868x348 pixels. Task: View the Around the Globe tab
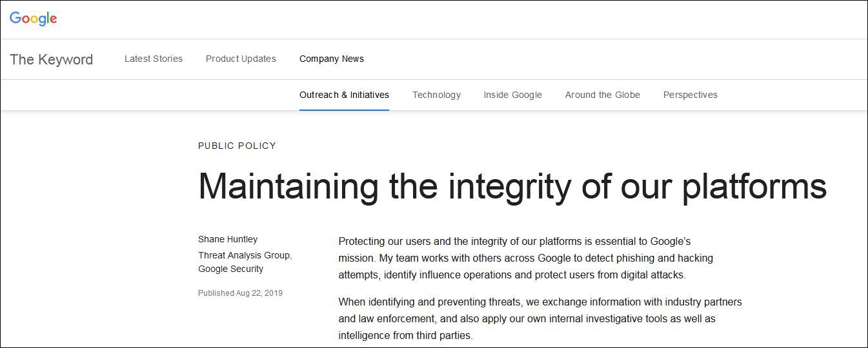(x=602, y=95)
